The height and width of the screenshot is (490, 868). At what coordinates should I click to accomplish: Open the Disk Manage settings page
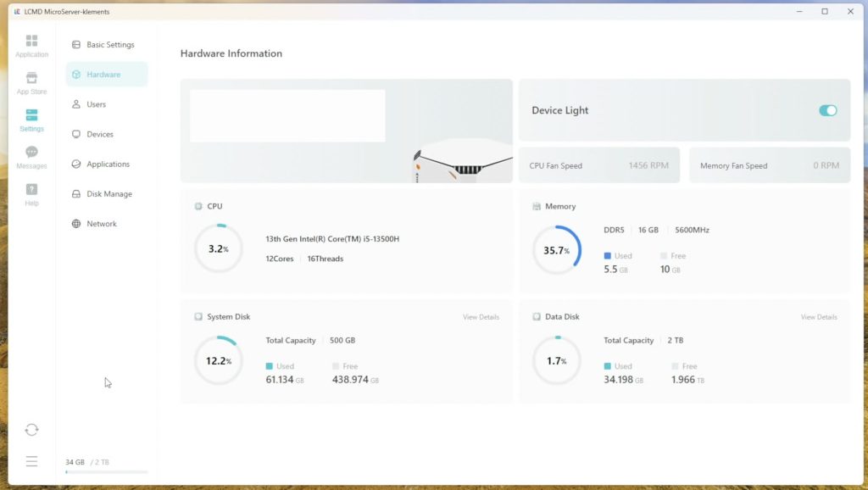click(x=106, y=193)
